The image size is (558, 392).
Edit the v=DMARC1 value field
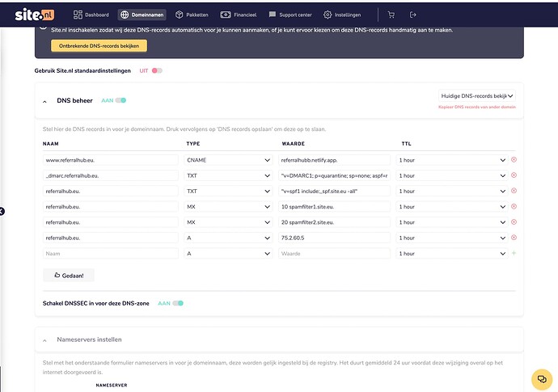[334, 175]
